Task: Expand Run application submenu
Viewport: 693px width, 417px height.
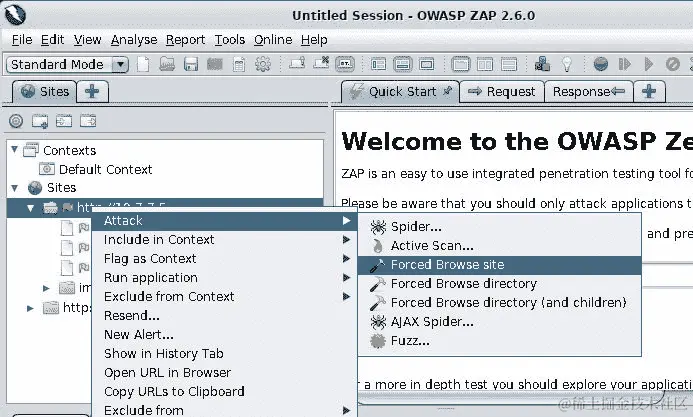Action: coord(225,277)
